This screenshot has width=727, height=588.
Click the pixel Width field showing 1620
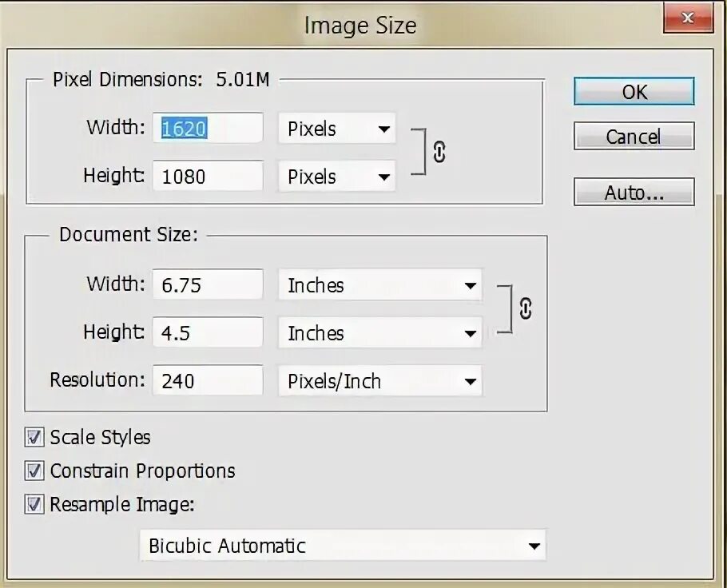tap(208, 129)
